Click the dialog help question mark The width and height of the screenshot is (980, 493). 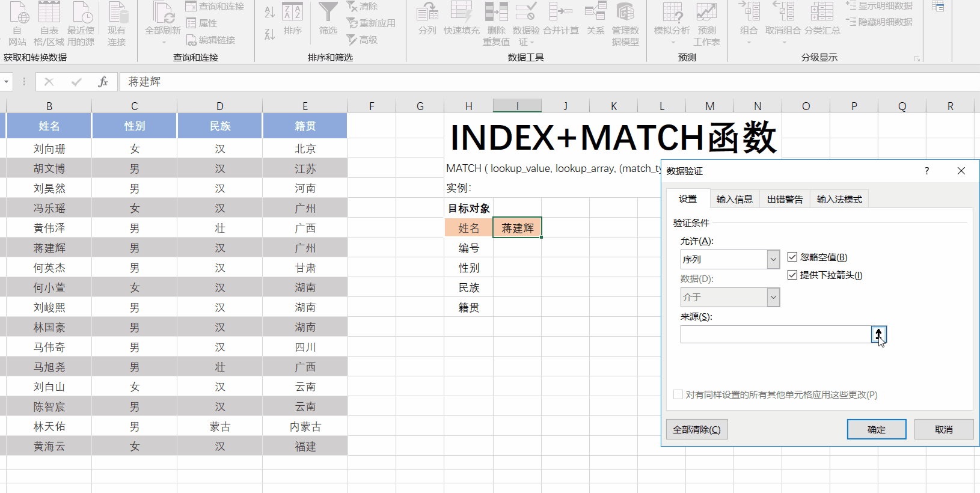point(926,171)
